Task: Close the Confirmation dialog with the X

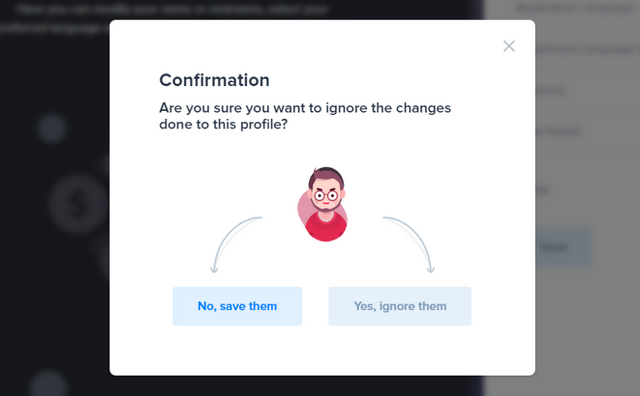Action: tap(509, 46)
